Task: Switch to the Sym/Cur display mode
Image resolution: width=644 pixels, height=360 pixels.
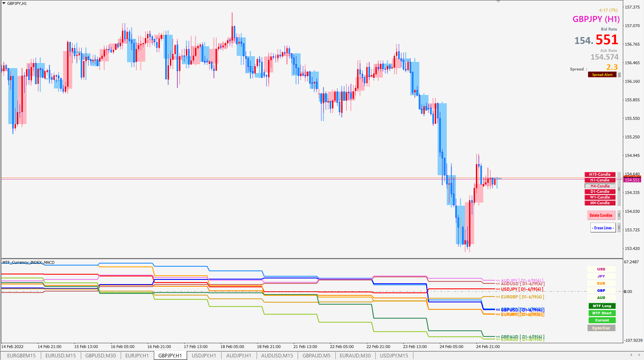Action: click(601, 328)
